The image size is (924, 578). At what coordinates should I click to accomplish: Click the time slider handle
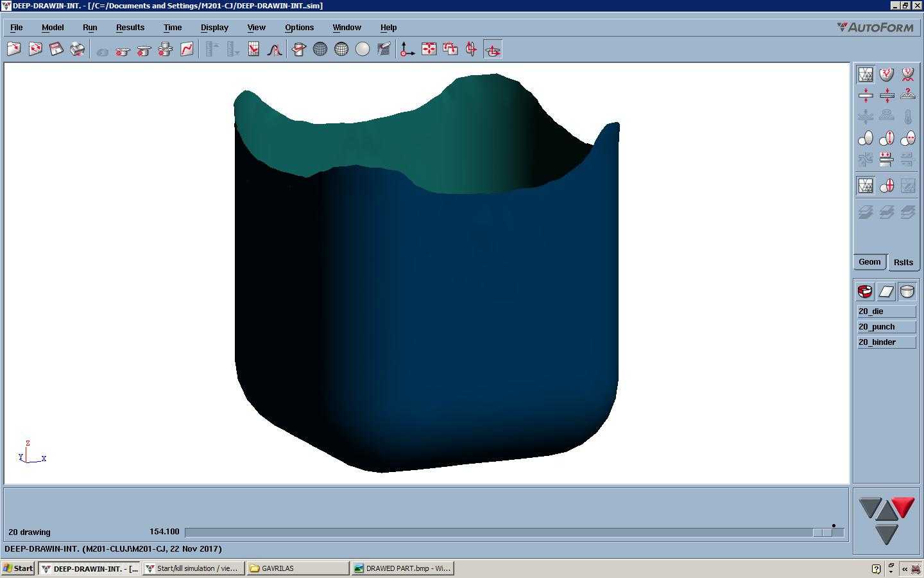(822, 532)
